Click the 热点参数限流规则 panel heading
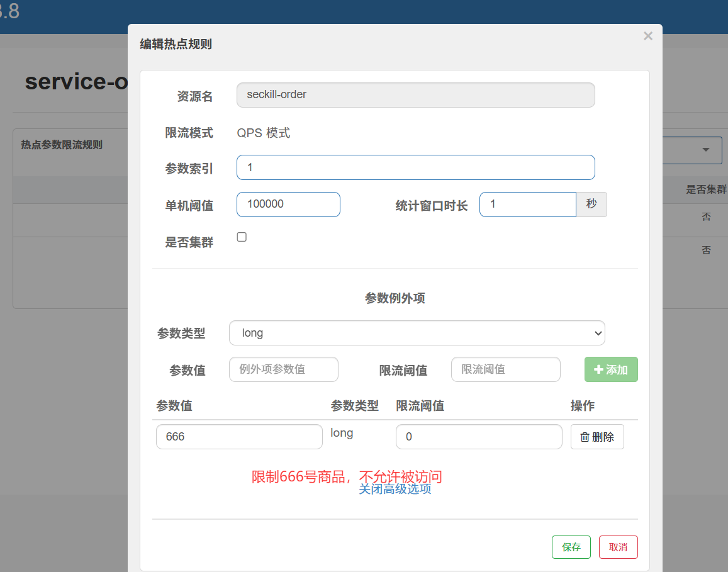The height and width of the screenshot is (572, 728). pyautogui.click(x=62, y=145)
